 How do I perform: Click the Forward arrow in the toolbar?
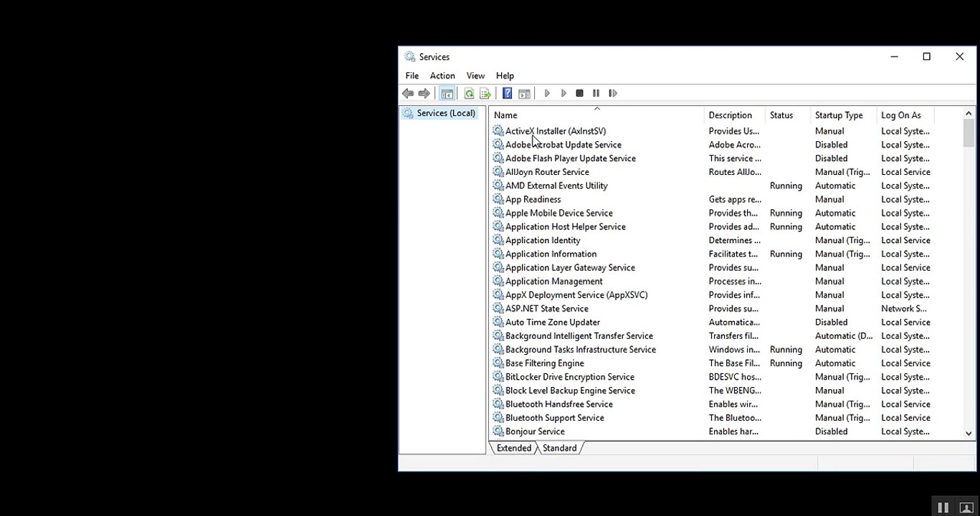pos(424,93)
